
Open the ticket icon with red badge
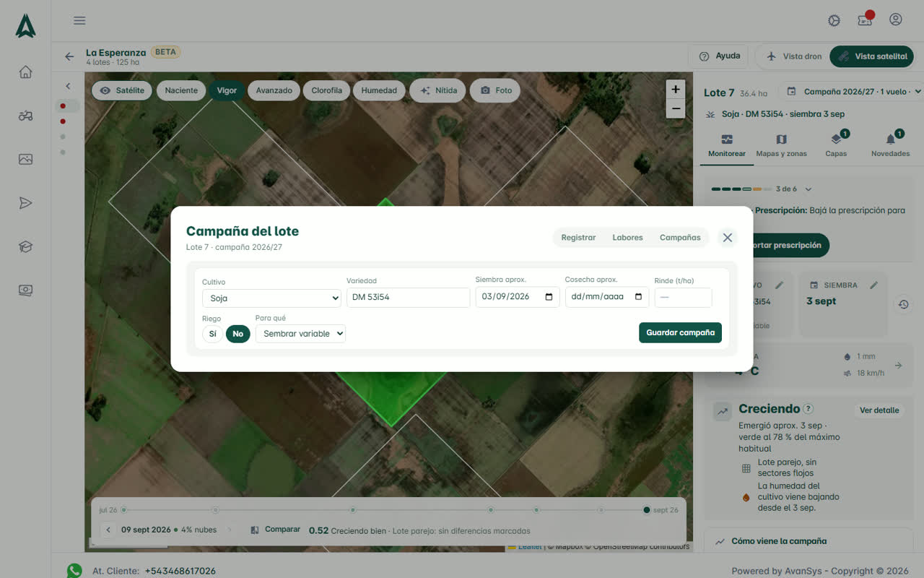(x=865, y=20)
